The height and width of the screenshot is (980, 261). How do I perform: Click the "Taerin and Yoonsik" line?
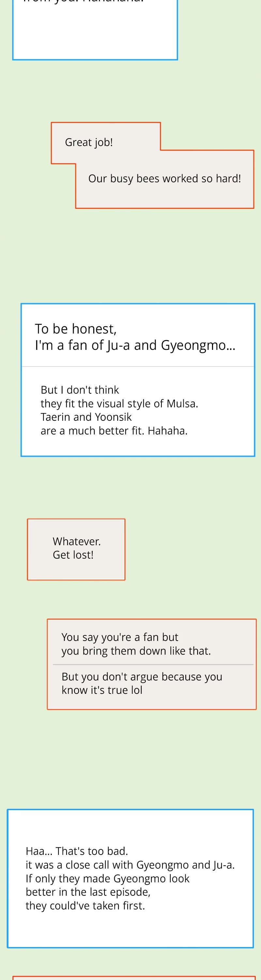pyautogui.click(x=86, y=417)
